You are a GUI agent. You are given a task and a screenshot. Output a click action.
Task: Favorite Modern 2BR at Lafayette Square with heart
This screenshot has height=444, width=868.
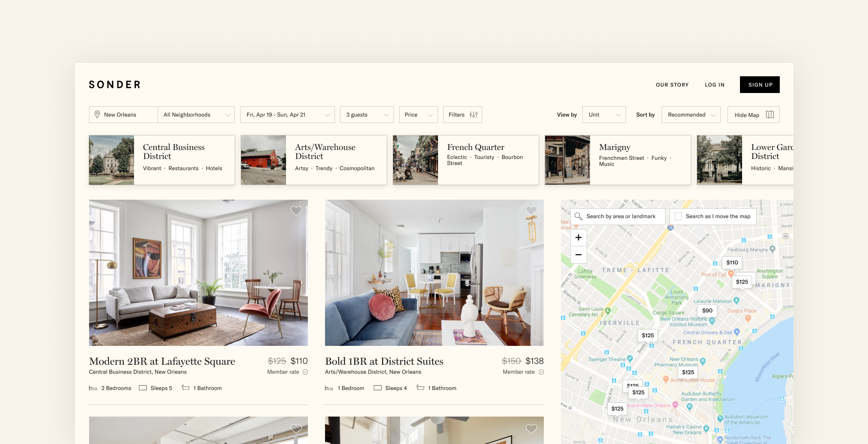[296, 210]
